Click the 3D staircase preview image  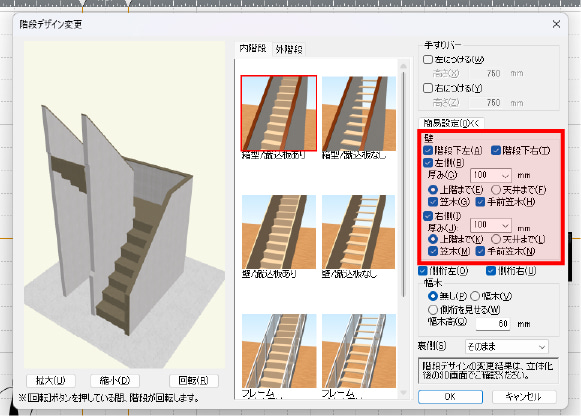[x=124, y=204]
